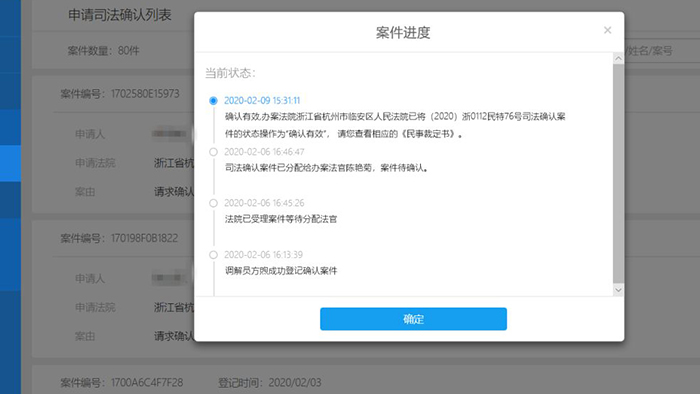The width and height of the screenshot is (700, 394).
Task: Close the 案件进度 dialog with X
Action: 607,30
